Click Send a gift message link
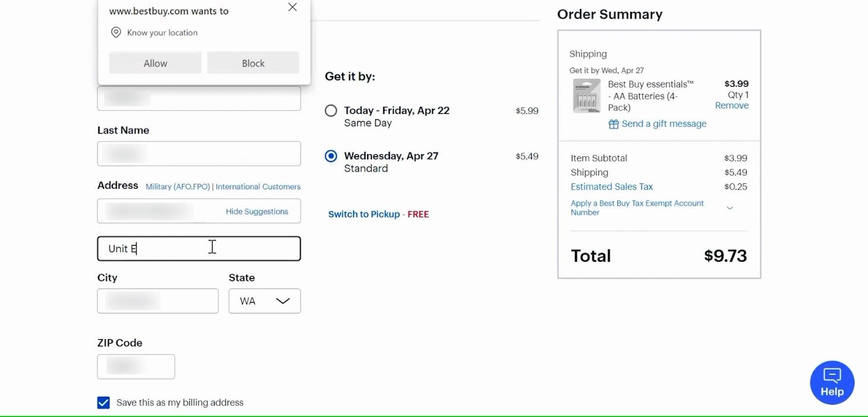 point(664,124)
